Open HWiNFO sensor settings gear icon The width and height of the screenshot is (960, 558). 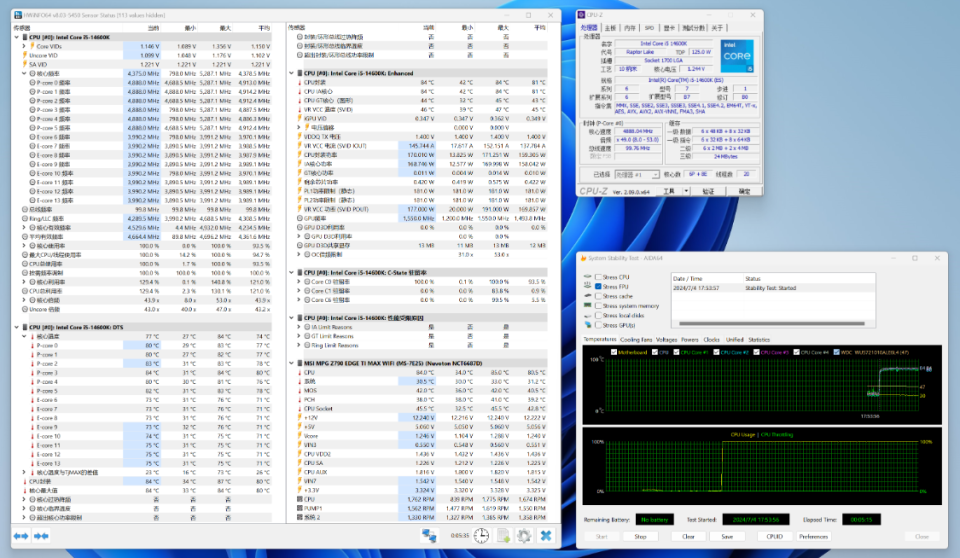524,536
